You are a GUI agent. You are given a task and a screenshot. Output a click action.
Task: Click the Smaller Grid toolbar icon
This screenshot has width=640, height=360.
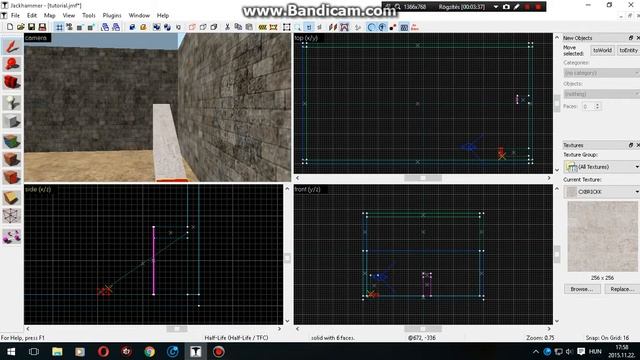click(80, 27)
